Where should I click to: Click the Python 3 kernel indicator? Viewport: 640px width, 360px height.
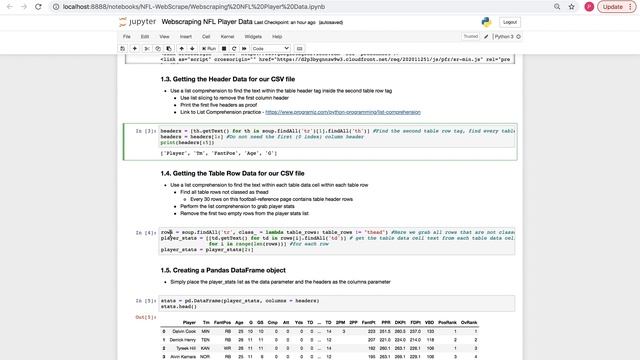pos(504,37)
